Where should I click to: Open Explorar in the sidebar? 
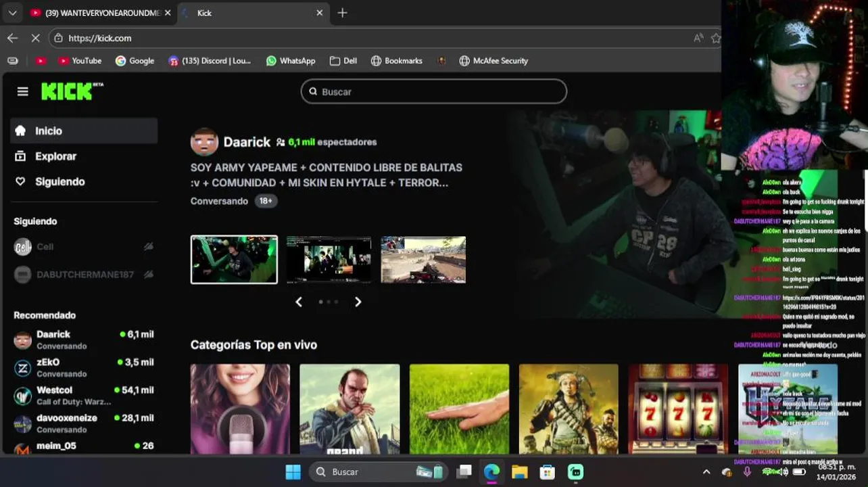click(84, 156)
